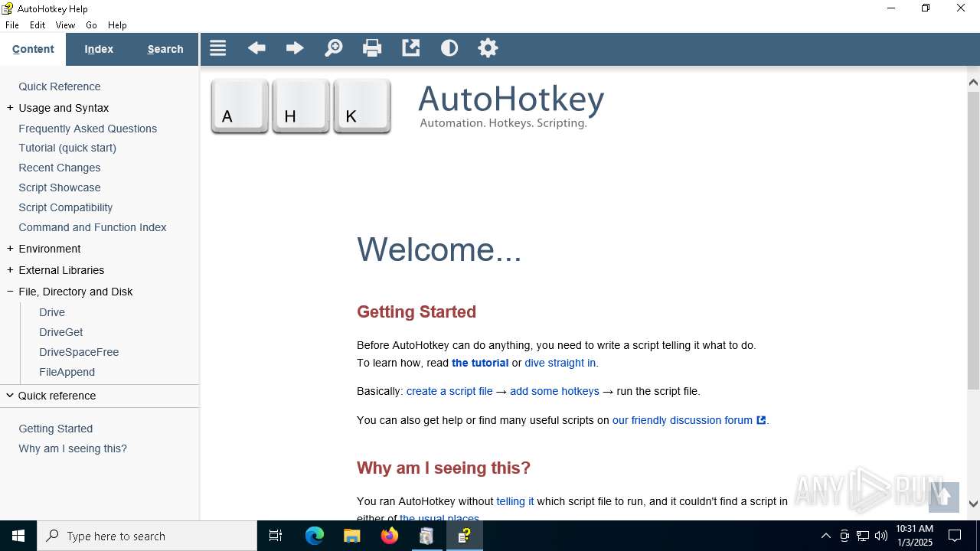
Task: Open 'our friendly discussion forum' link
Action: (682, 420)
